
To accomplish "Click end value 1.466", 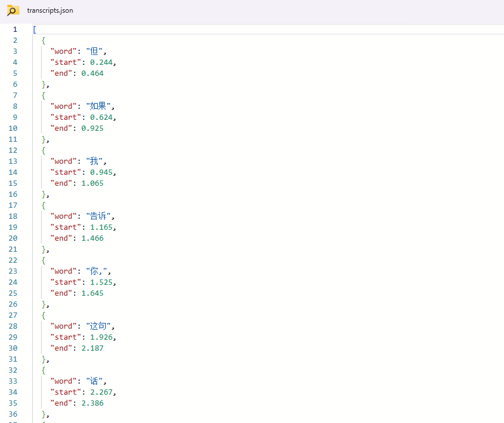I will coord(92,238).
